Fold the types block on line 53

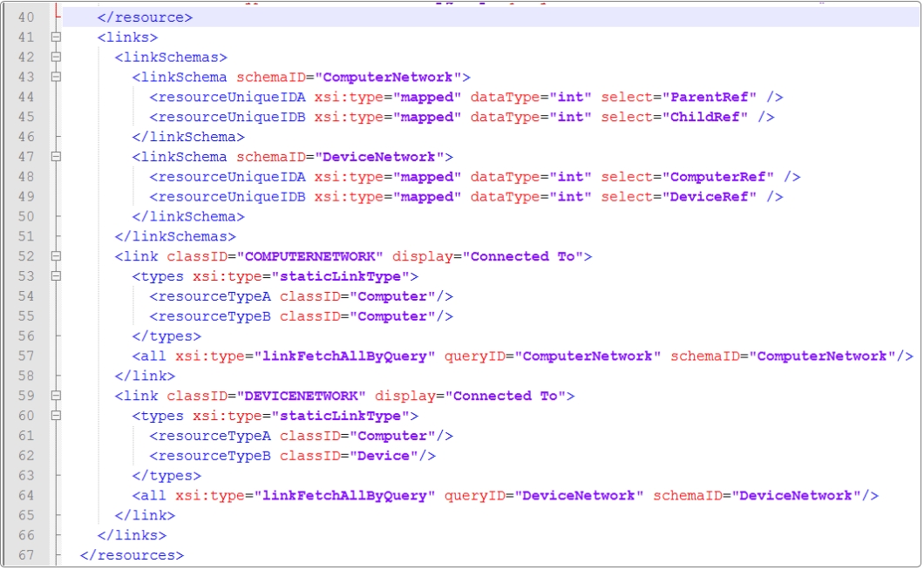pyautogui.click(x=56, y=277)
